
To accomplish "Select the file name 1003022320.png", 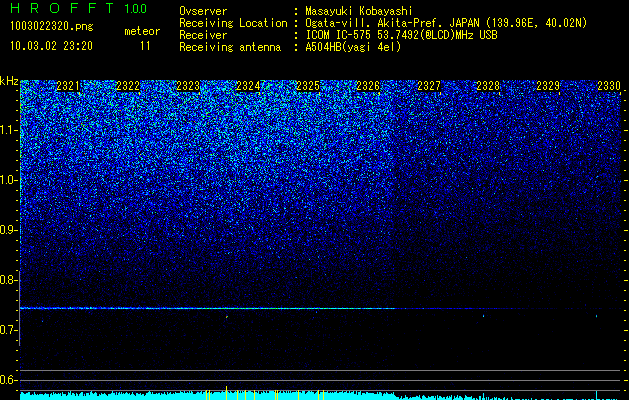I will pyautogui.click(x=52, y=27).
